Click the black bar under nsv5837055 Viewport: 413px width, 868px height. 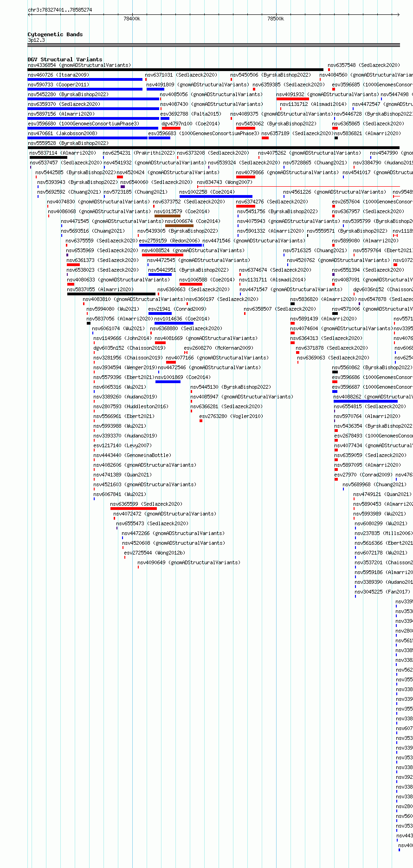coord(111,294)
